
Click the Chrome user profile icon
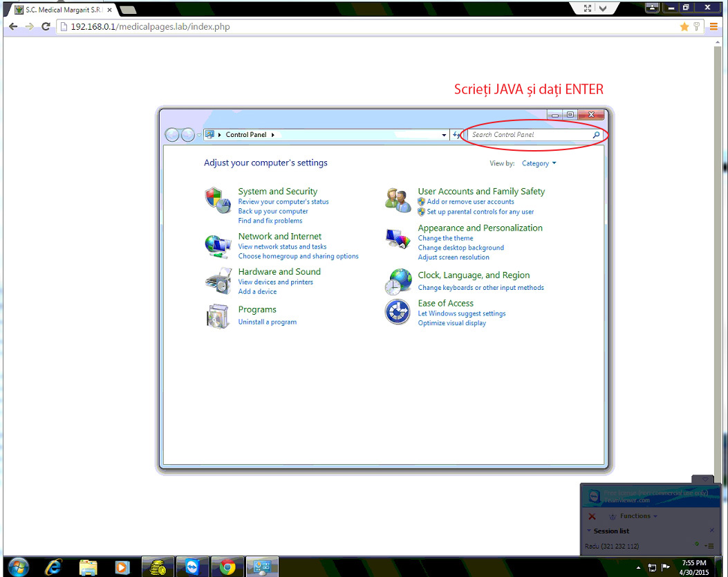(x=652, y=8)
